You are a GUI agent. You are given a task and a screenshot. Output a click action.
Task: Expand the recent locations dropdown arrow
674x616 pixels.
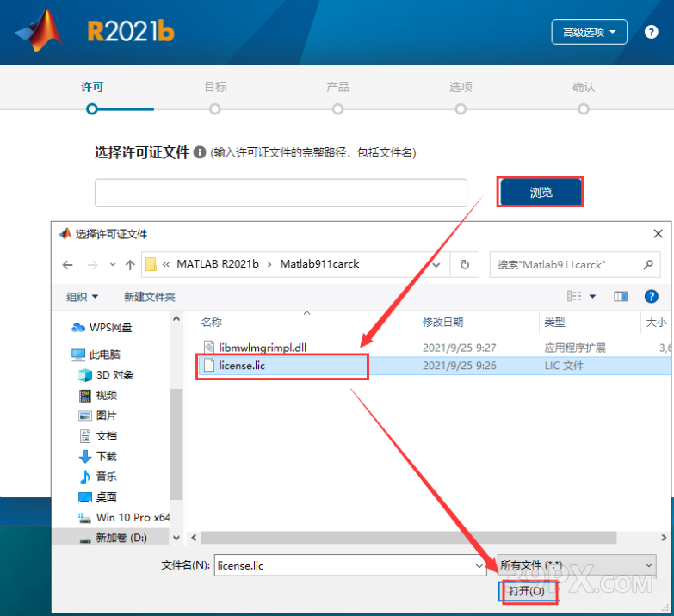[x=113, y=265]
